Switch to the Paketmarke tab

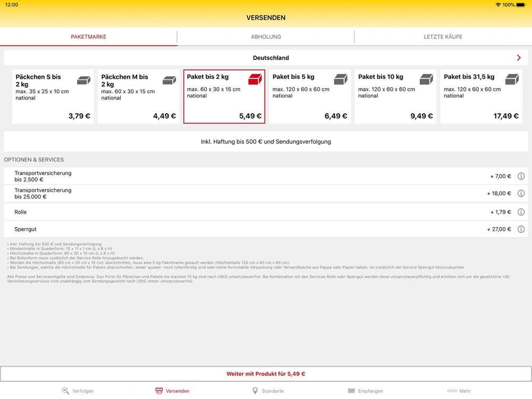pos(88,37)
